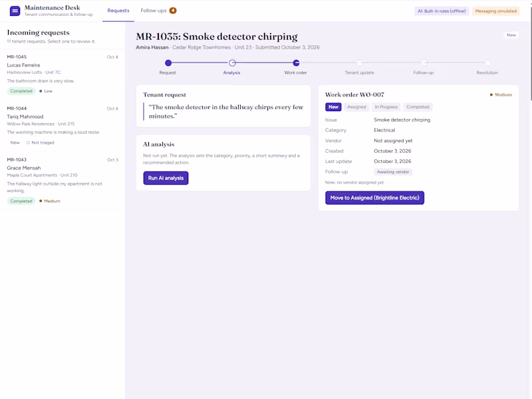Select the Analysis step circle
Image resolution: width=532 pixels, height=399 pixels.
pos(232,63)
